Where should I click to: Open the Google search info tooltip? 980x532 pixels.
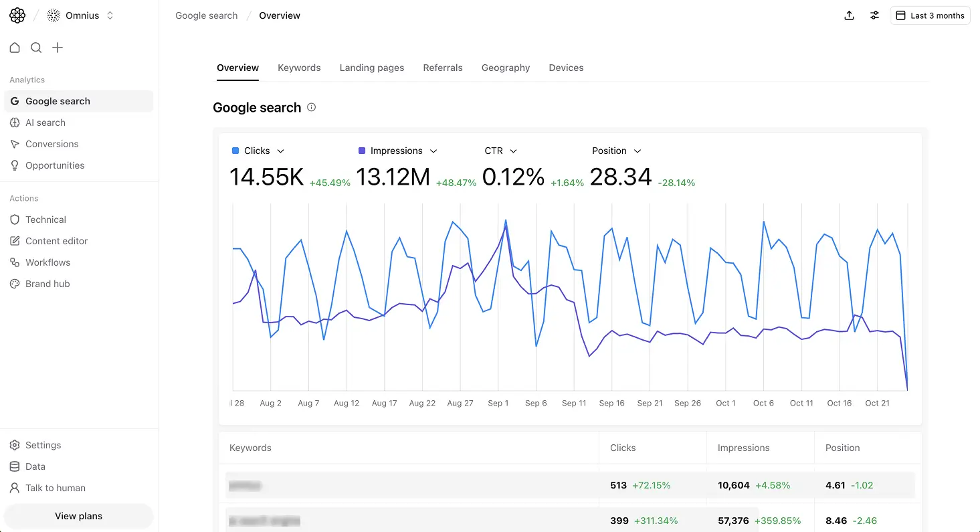point(311,107)
